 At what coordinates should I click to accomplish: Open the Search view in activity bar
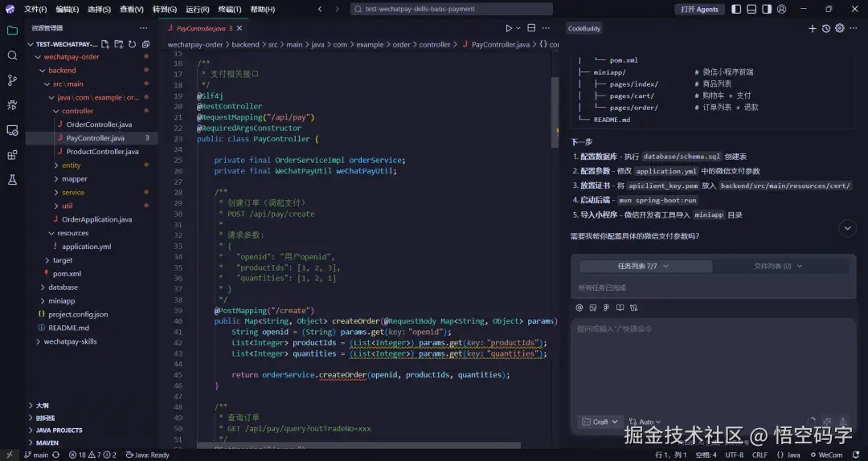[12, 55]
